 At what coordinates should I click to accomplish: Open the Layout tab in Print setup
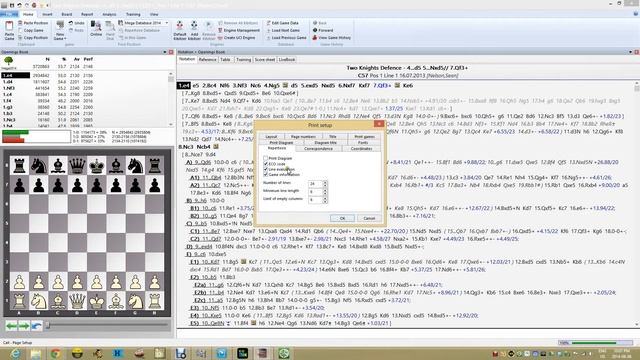(271, 137)
